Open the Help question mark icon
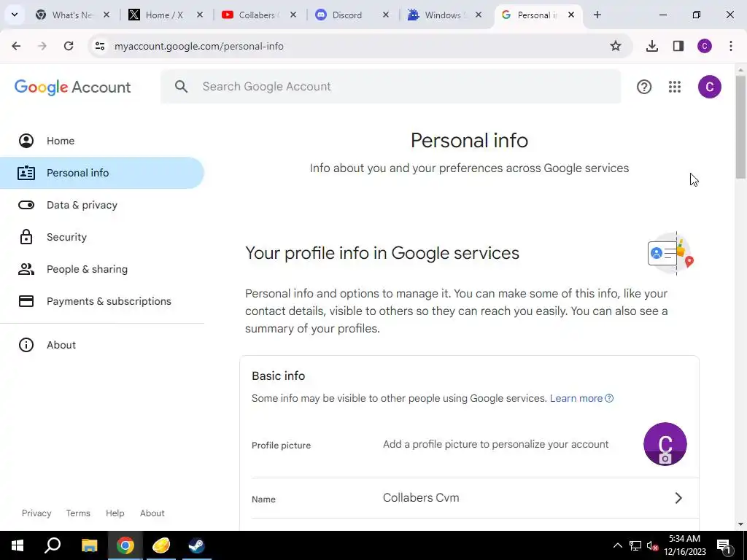747x560 pixels. pyautogui.click(x=643, y=87)
